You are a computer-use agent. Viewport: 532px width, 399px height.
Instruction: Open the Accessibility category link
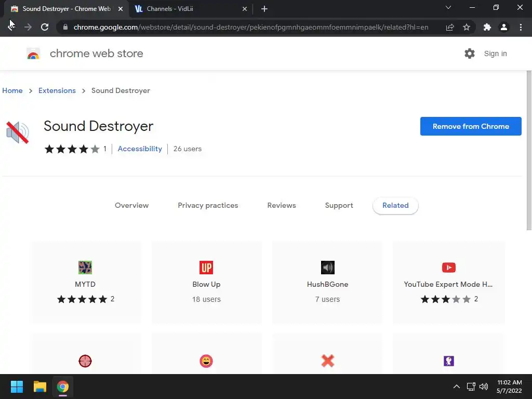coord(140,149)
